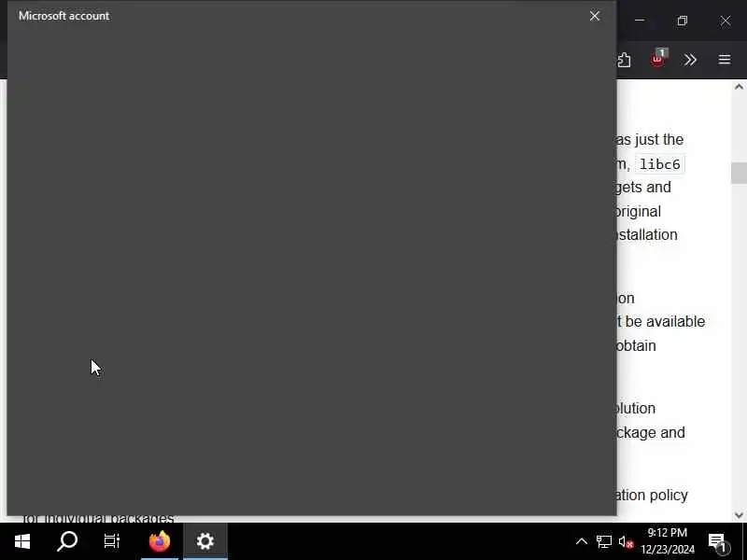Open the Action Center notifications icon

click(x=718, y=542)
